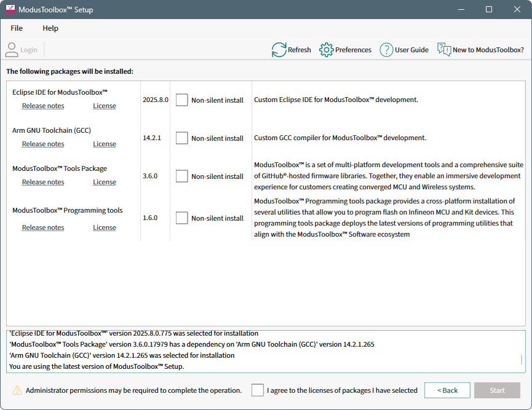The image size is (532, 410).
Task: View License for ModusToolbox Tools Package
Action: [105, 182]
